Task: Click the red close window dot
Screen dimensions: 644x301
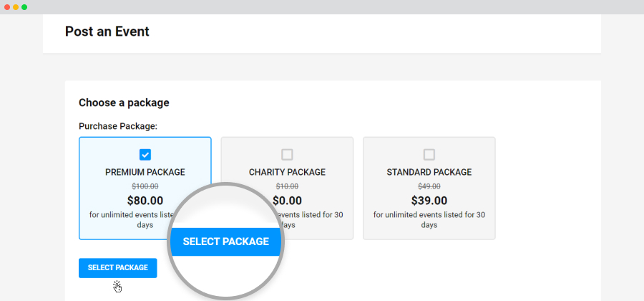Action: pos(7,7)
